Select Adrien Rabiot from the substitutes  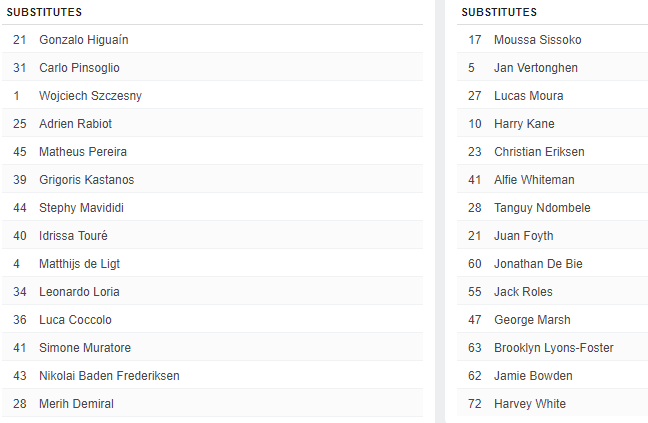75,124
